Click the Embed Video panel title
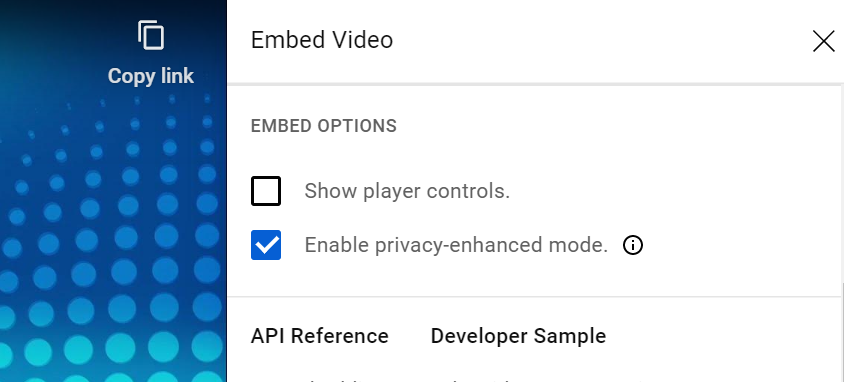 pyautogui.click(x=322, y=40)
